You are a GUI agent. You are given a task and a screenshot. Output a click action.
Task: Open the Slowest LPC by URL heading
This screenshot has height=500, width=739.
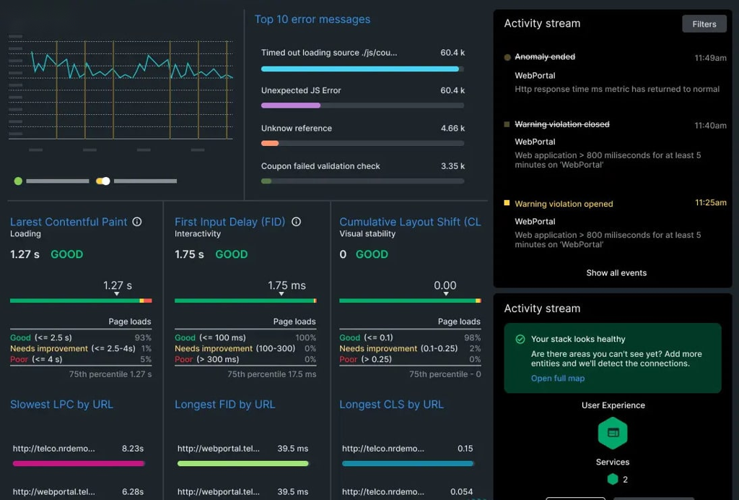click(59, 405)
